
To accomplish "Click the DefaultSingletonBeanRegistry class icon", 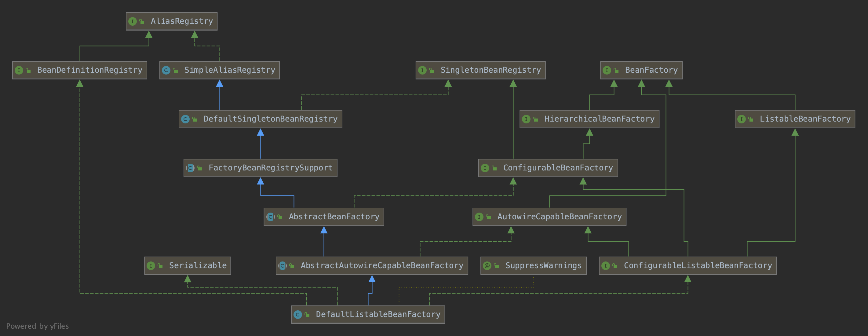I will 185,119.
